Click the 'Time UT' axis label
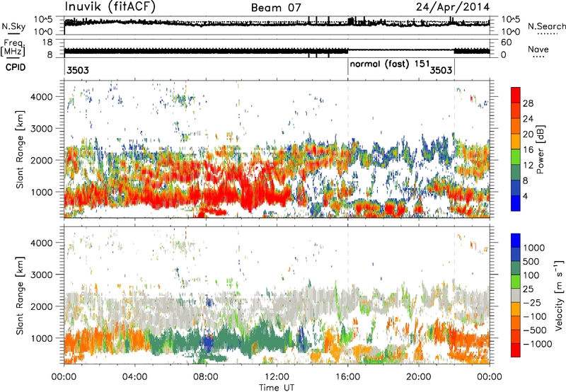 [x=277, y=387]
